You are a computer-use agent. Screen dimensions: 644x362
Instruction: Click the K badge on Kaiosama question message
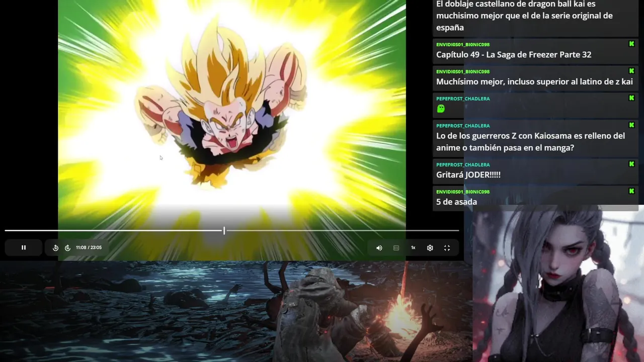click(x=631, y=125)
